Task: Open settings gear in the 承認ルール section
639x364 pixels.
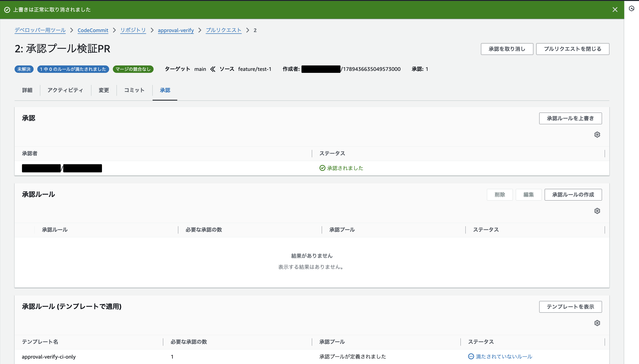Action: (597, 211)
